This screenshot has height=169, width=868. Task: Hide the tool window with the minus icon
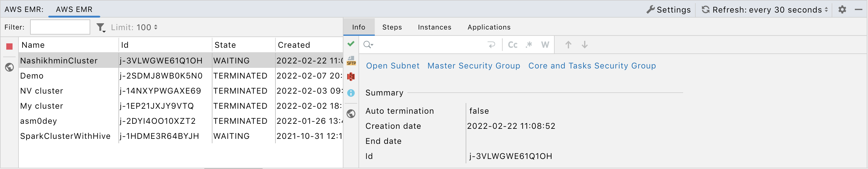point(859,9)
